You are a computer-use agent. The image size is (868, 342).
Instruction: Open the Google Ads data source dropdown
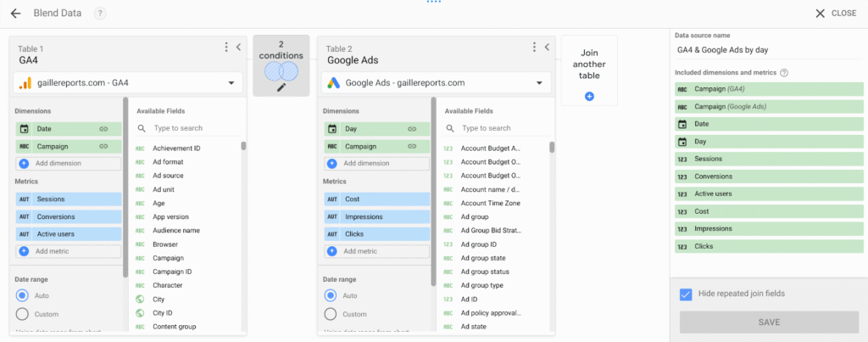click(x=539, y=83)
